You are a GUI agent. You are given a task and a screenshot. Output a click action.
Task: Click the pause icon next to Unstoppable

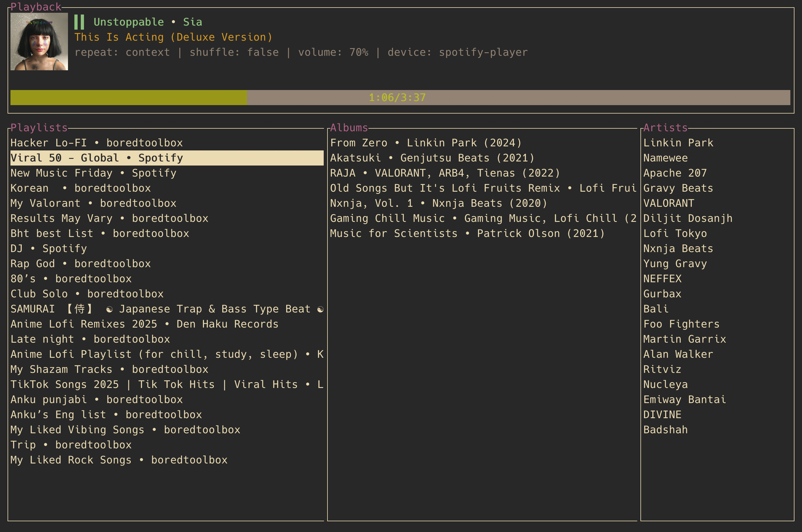click(79, 22)
